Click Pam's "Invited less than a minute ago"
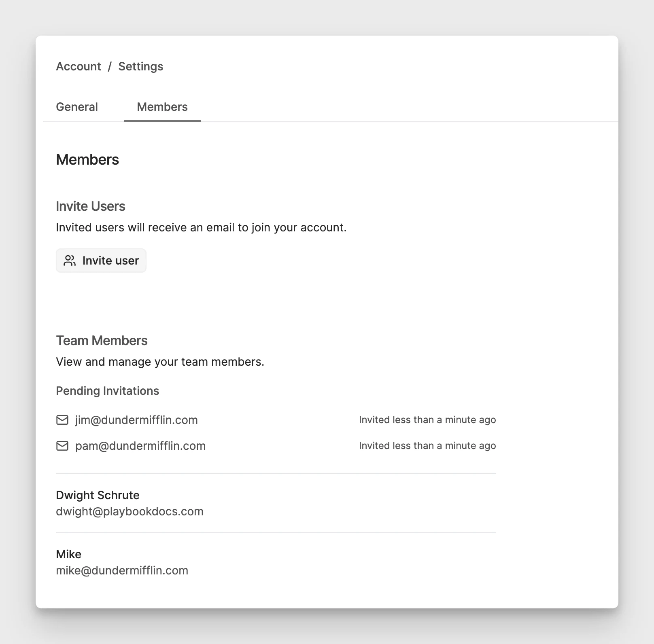The image size is (654, 644). (427, 446)
